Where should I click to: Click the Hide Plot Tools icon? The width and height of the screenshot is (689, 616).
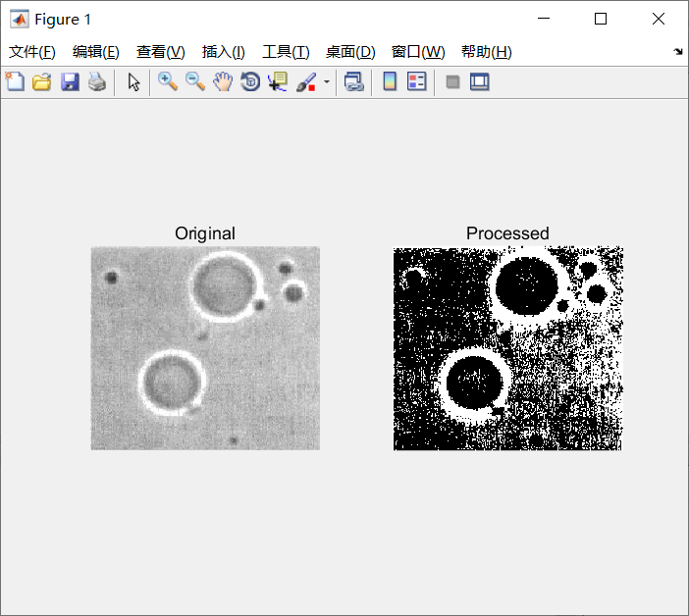[x=452, y=82]
